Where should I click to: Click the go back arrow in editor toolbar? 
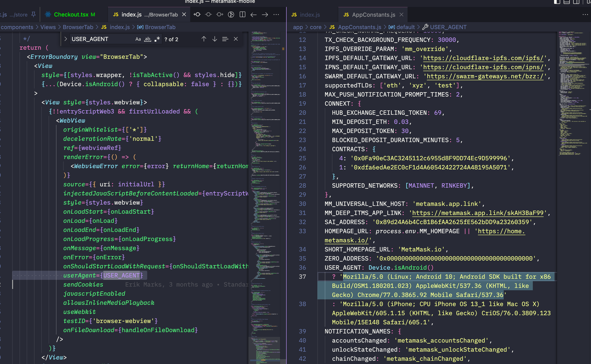pos(253,15)
